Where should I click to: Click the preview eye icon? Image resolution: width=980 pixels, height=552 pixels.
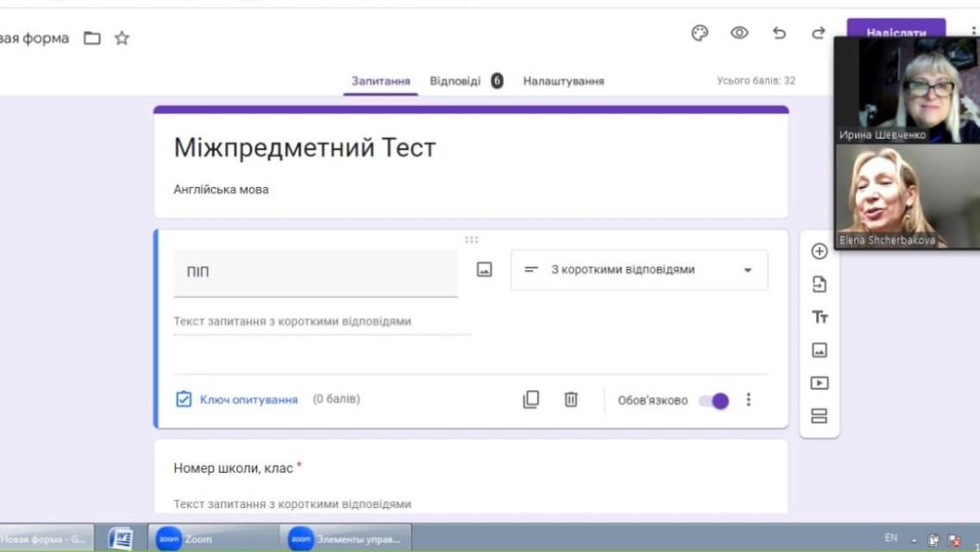(x=739, y=33)
